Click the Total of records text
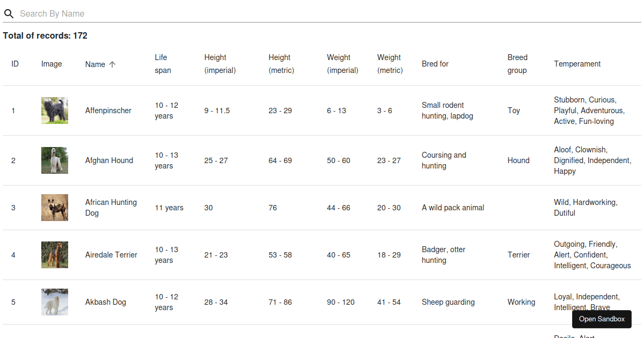This screenshot has width=644, height=338. 45,35
